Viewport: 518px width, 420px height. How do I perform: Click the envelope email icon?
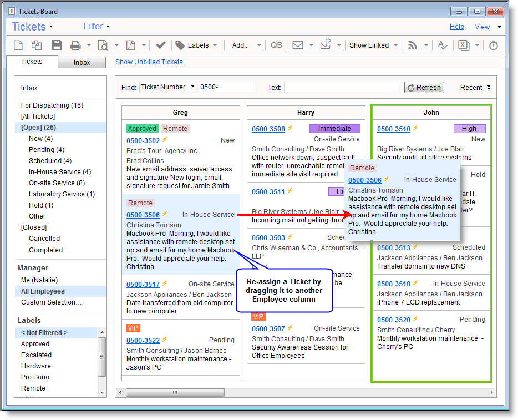coord(298,45)
